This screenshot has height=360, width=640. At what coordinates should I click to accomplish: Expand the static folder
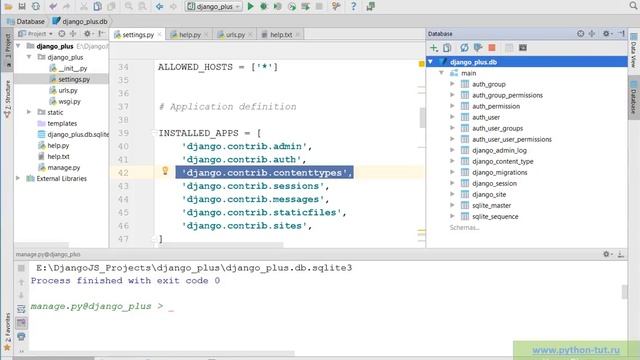[29, 112]
